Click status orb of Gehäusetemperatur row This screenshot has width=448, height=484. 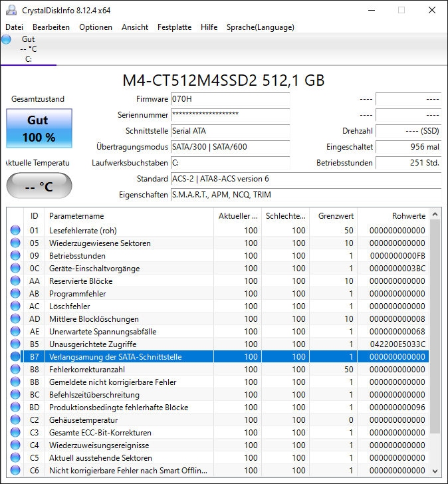[x=15, y=420]
